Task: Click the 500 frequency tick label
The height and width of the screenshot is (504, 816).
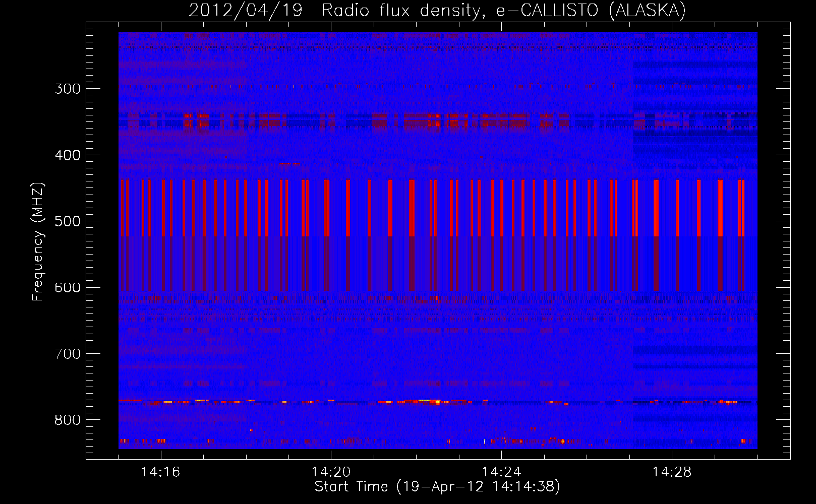Action: click(x=68, y=221)
